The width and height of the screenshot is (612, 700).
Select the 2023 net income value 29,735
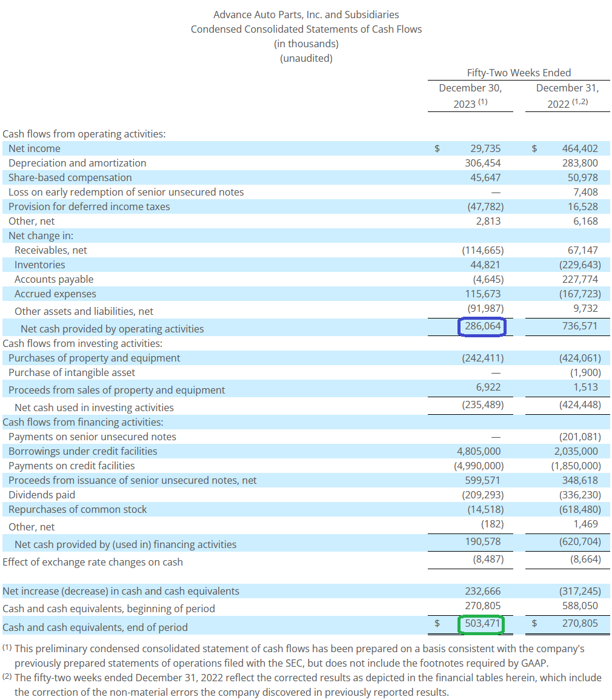pos(485,149)
